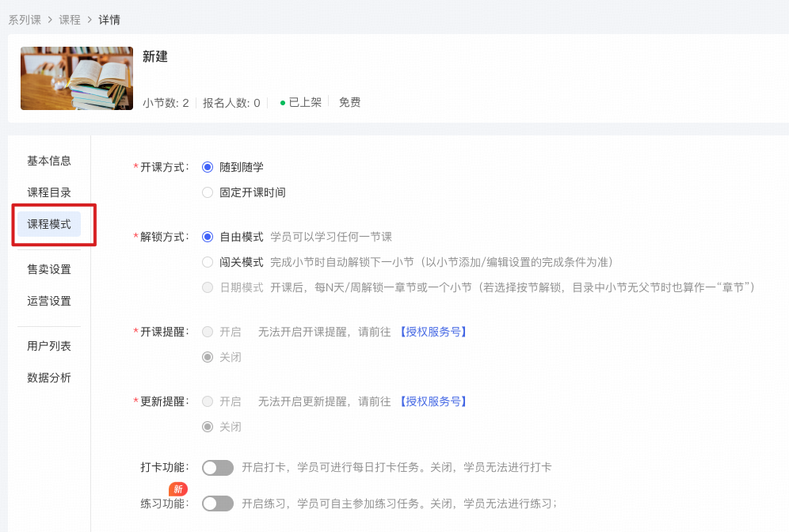
Task: Click 详情 in the breadcrumb
Action: pos(109,20)
